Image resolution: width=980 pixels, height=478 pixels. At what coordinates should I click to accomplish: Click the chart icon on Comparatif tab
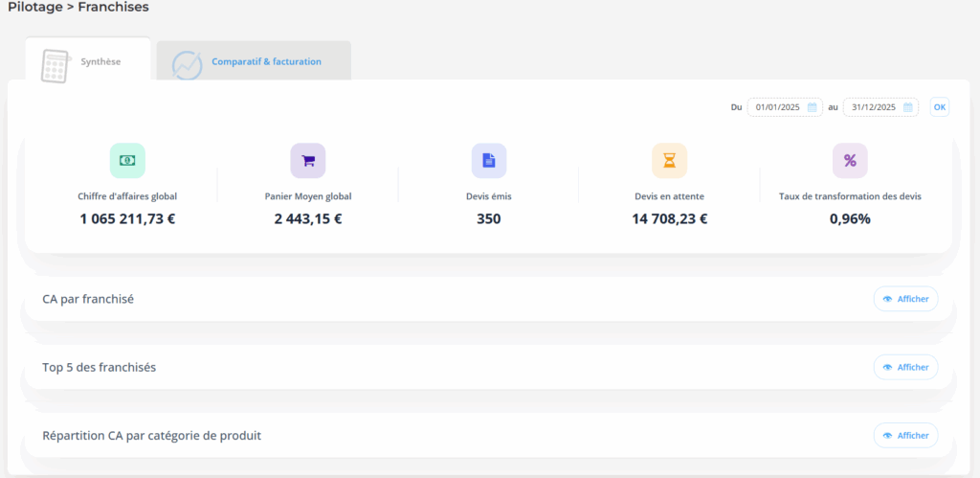(187, 65)
